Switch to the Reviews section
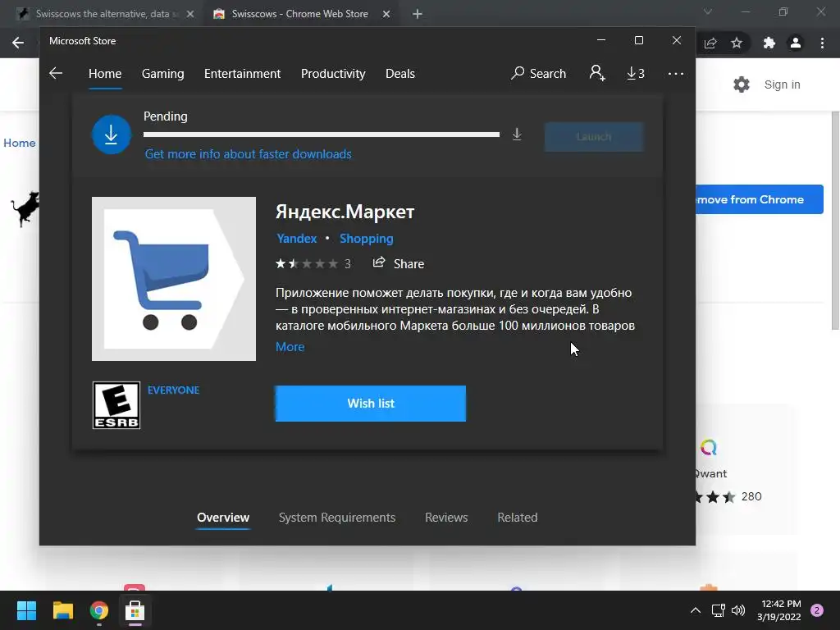The width and height of the screenshot is (840, 630). click(x=446, y=518)
